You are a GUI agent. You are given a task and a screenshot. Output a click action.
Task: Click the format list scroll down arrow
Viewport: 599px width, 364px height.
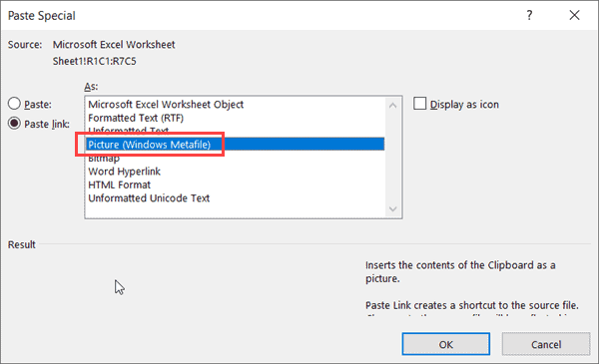click(392, 209)
